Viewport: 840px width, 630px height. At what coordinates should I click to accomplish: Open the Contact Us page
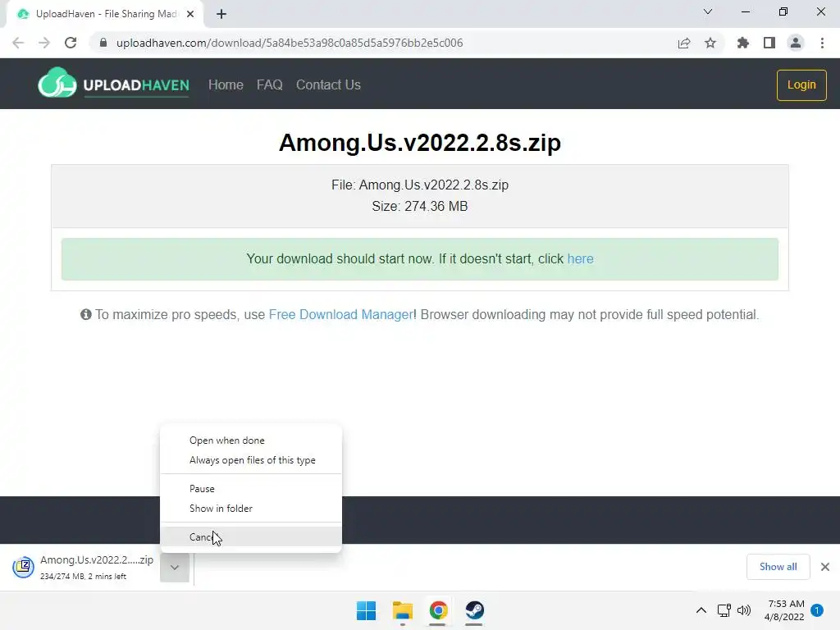point(328,84)
